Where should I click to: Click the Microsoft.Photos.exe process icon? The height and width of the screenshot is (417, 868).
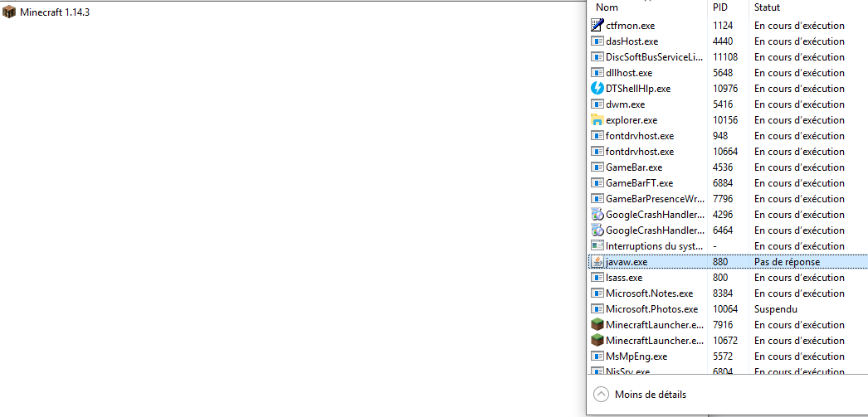(597, 309)
